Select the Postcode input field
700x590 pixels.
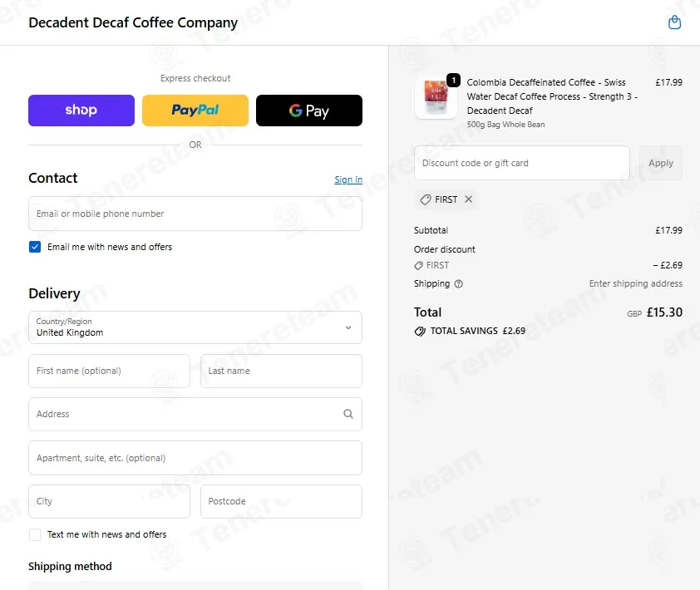point(281,501)
